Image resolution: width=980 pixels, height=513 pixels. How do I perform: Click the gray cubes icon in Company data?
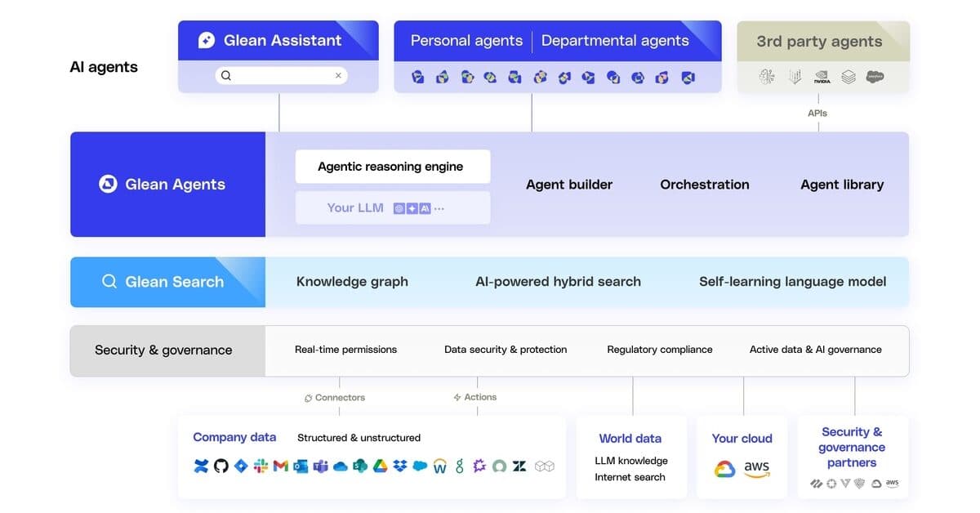[x=545, y=466]
